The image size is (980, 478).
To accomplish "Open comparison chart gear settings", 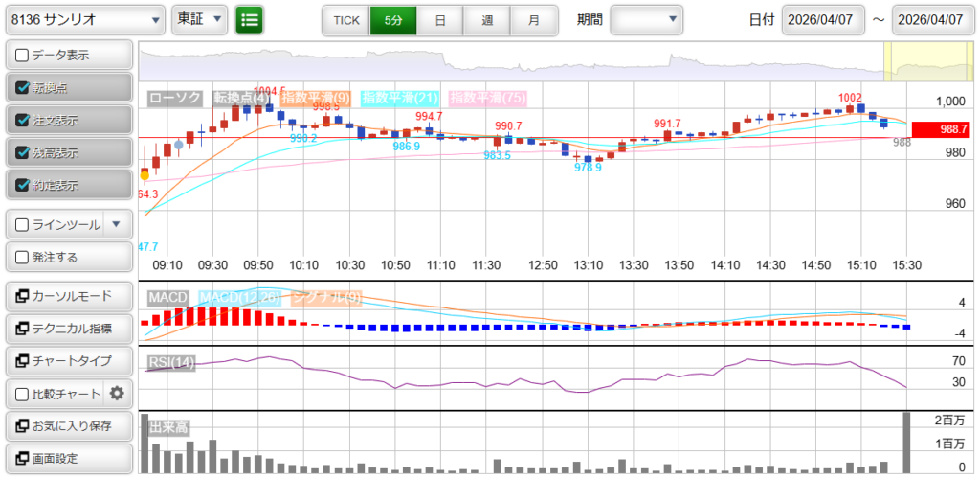I will pos(118,393).
